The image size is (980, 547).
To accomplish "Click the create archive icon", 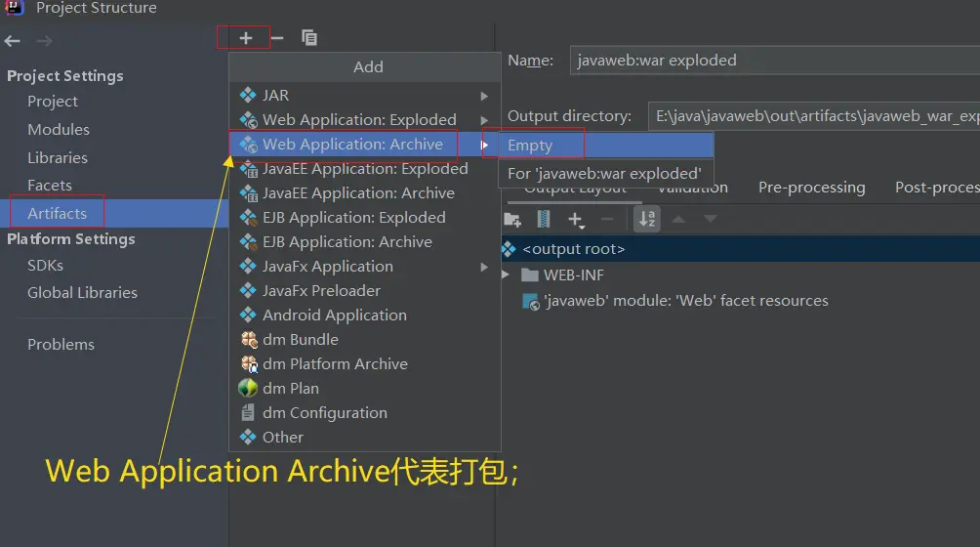I will [543, 220].
